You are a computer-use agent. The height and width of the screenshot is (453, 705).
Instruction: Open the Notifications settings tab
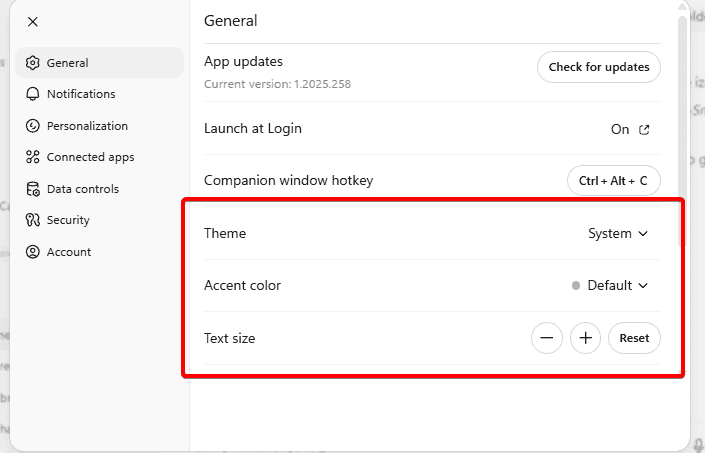tap(80, 94)
